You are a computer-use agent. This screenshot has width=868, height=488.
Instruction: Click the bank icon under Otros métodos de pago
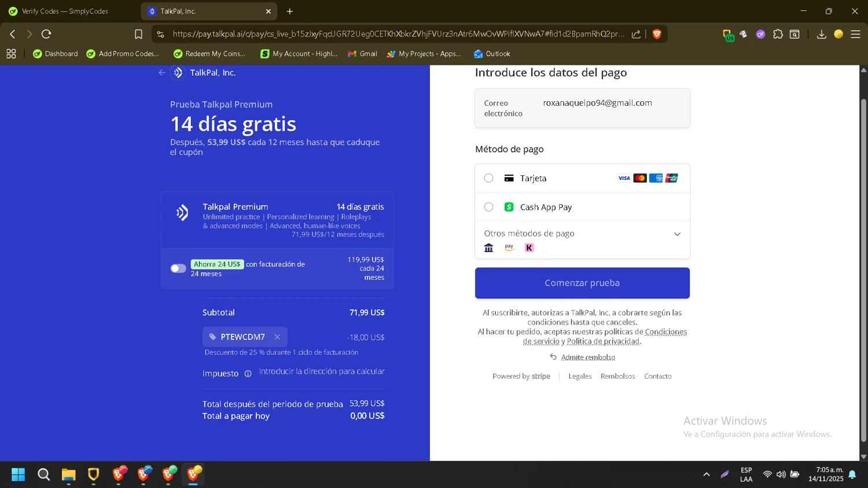click(489, 247)
